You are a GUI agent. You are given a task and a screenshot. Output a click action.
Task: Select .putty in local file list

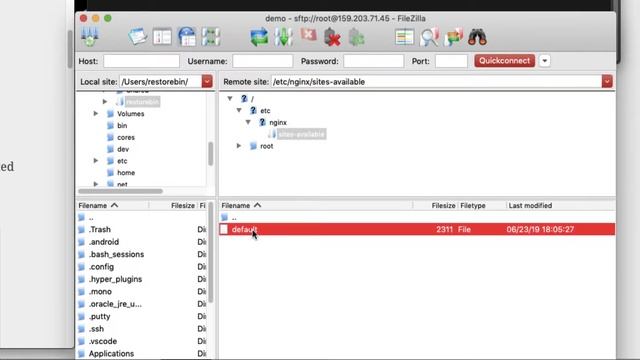point(100,317)
